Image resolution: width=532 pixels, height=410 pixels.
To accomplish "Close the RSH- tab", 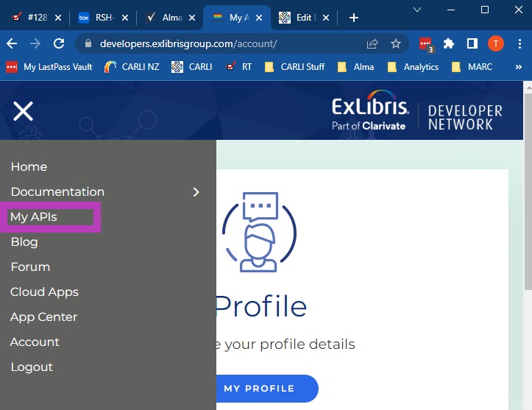I will tap(125, 18).
